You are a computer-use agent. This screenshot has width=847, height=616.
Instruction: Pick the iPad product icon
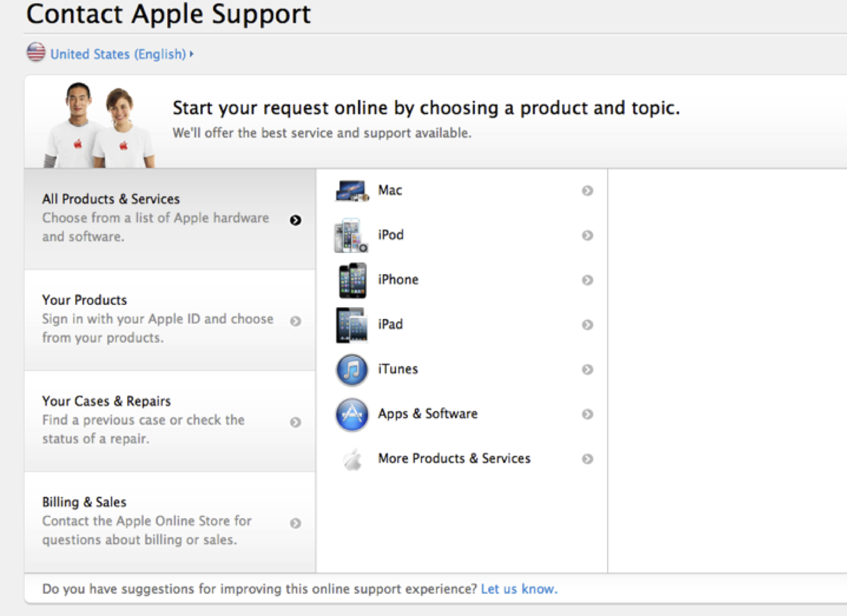[x=351, y=325]
